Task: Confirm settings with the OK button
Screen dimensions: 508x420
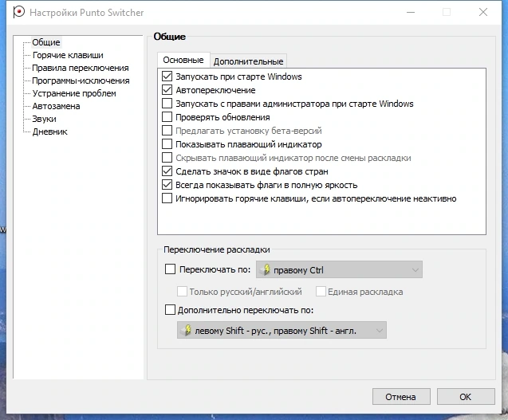Action: pyautogui.click(x=466, y=397)
